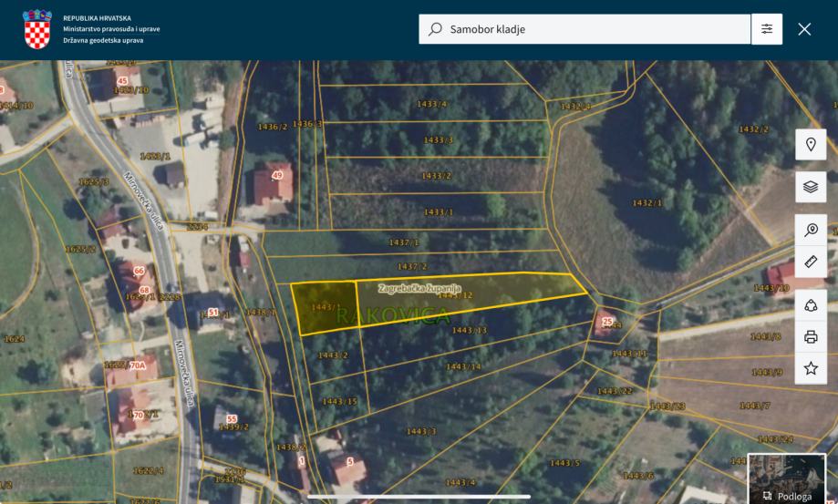Click house number marker 70A

(x=138, y=365)
